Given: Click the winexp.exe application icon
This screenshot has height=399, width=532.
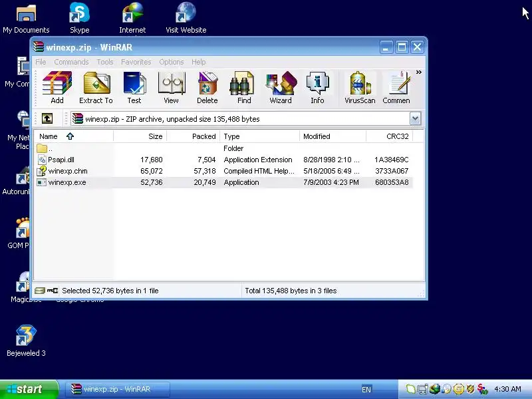Looking at the screenshot, I should pyautogui.click(x=42, y=182).
